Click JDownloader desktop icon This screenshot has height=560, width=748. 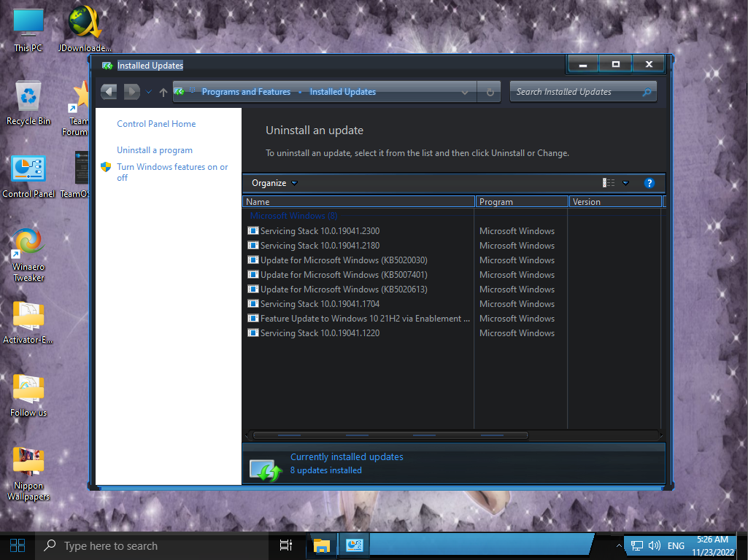click(85, 28)
